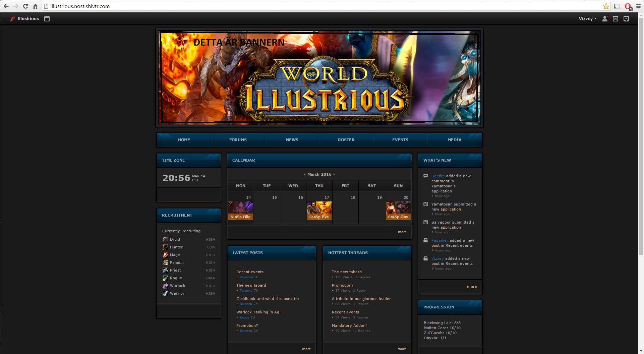Click 'Blackwing Lair: 8/8' progression text
This screenshot has height=354, width=644.
pyautogui.click(x=442, y=323)
